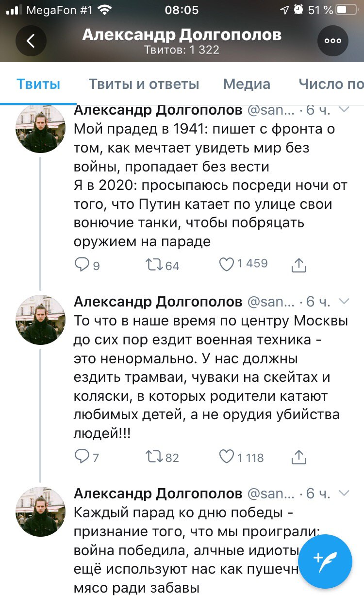Switch to the Твиты tab

pos(38,84)
